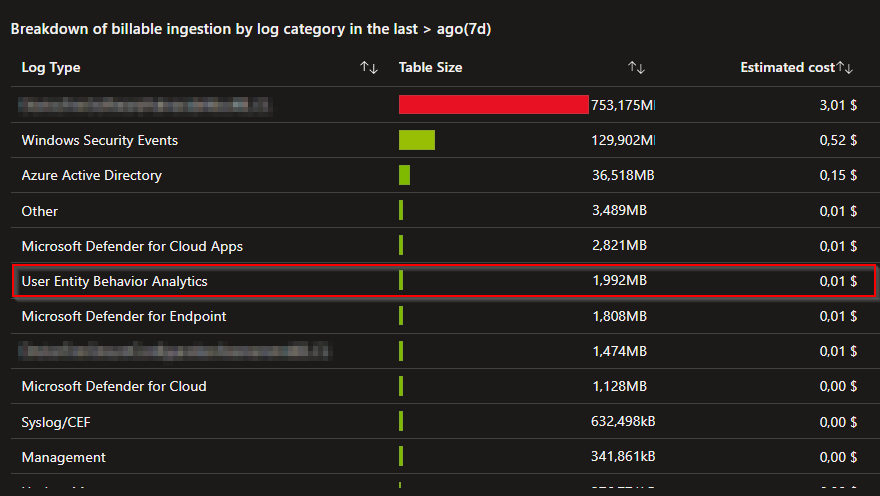Sort by Table Size column arrows
Viewport: 880px width, 496px height.
tap(636, 68)
